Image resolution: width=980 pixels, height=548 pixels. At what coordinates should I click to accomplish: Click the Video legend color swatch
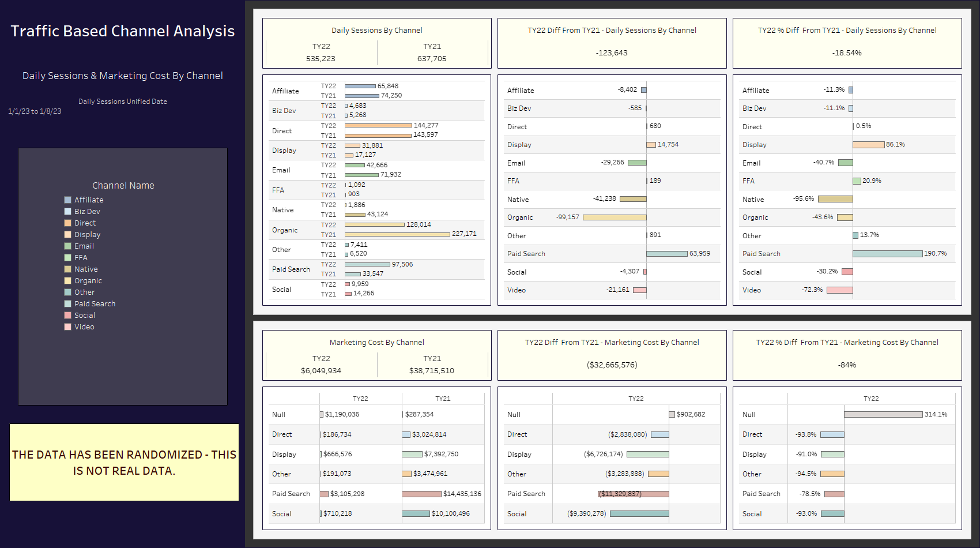point(67,327)
